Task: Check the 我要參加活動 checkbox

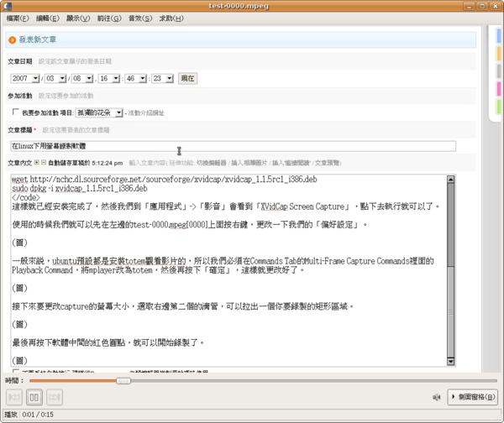Action: pyautogui.click(x=15, y=112)
